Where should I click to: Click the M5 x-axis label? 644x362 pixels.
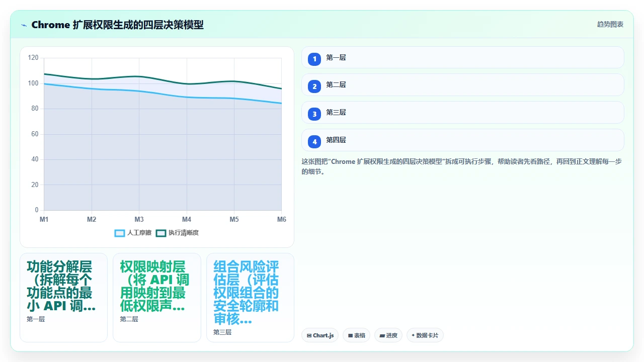(x=234, y=219)
